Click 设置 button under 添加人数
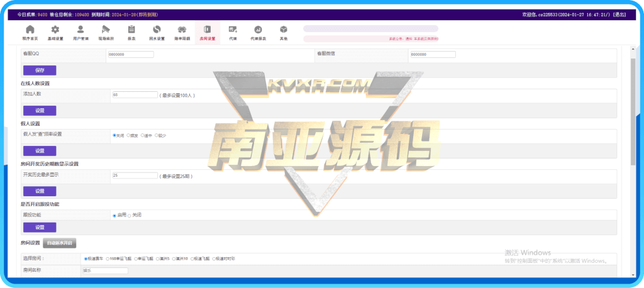Viewport: 644px width, 288px height. [x=40, y=111]
